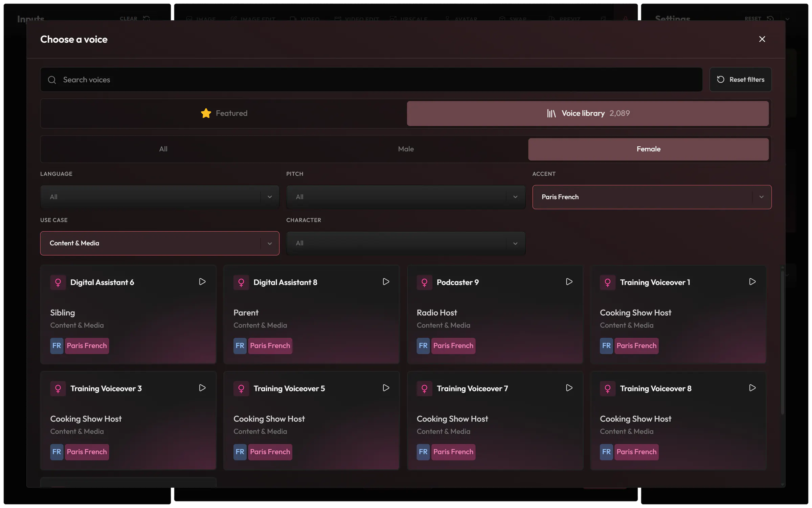
Task: Click Paris French tag on Digital Assistant 8
Action: click(x=270, y=346)
